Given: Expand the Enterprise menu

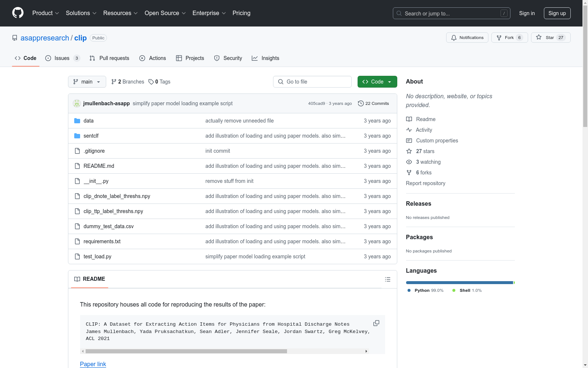Looking at the screenshot, I should click(209, 13).
